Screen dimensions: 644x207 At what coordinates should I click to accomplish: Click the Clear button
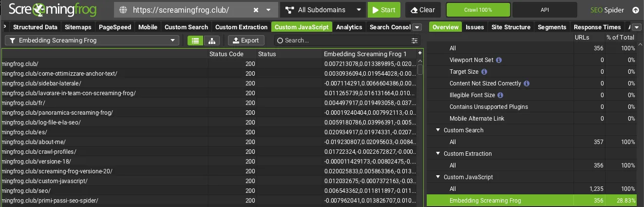pos(423,10)
